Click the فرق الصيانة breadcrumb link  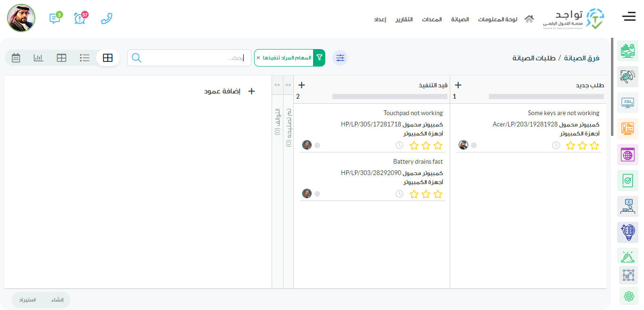pyautogui.click(x=581, y=58)
